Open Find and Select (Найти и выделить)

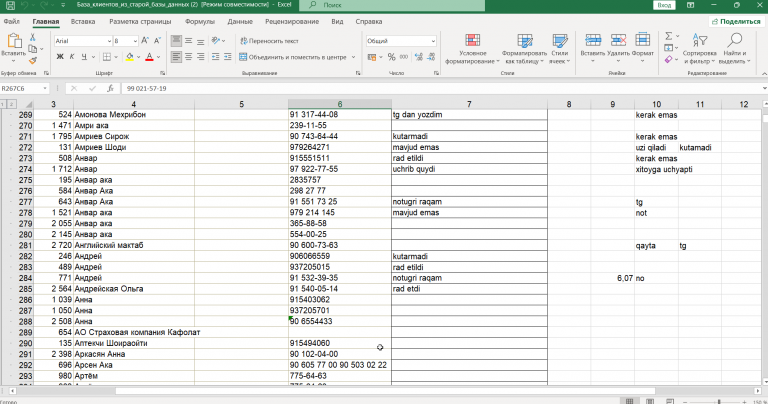(x=735, y=48)
